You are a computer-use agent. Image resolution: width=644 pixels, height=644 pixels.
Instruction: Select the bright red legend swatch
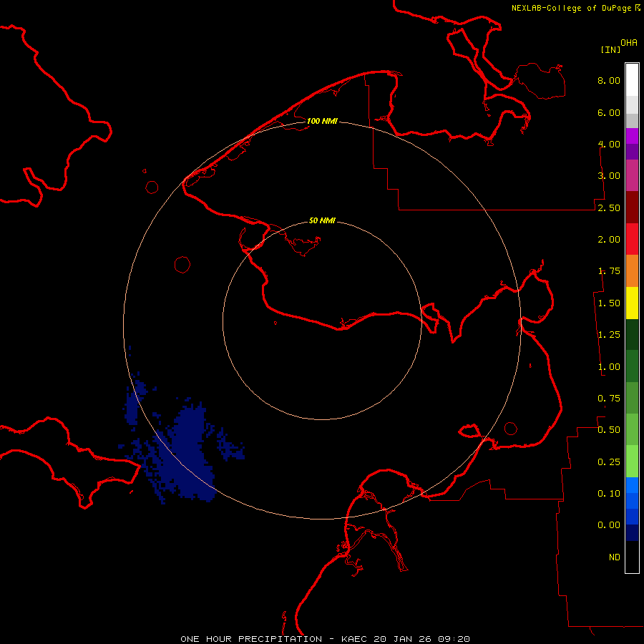point(632,239)
